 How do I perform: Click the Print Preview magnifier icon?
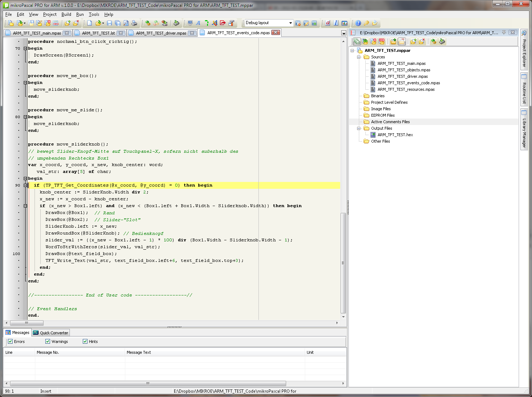point(126,23)
